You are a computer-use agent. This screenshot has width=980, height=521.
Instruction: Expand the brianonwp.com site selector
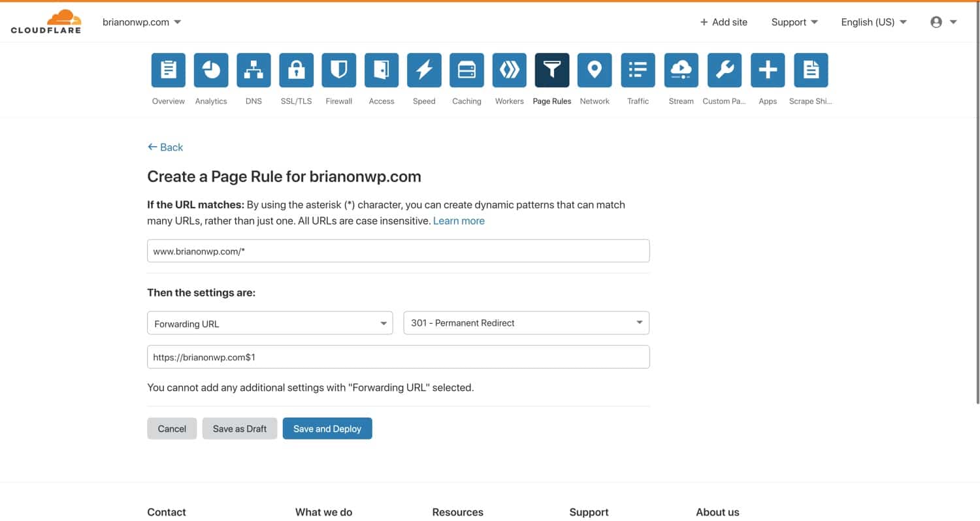[x=141, y=22]
